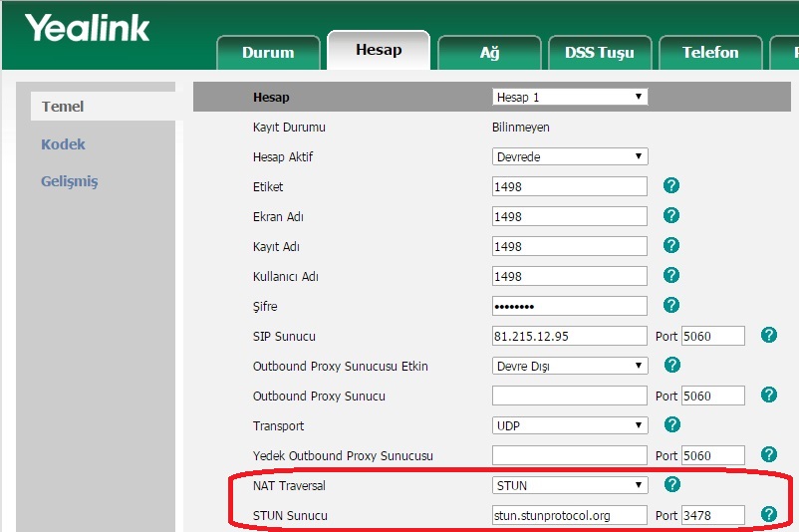Viewport: 799px width, 532px height.
Task: Open help icon for NAT Traversal
Action: point(671,485)
